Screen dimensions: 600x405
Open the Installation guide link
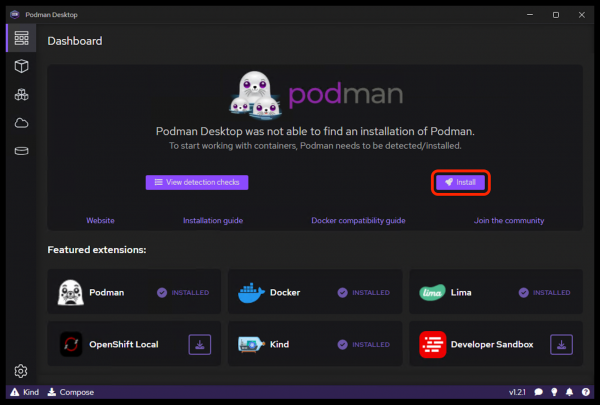(x=212, y=220)
